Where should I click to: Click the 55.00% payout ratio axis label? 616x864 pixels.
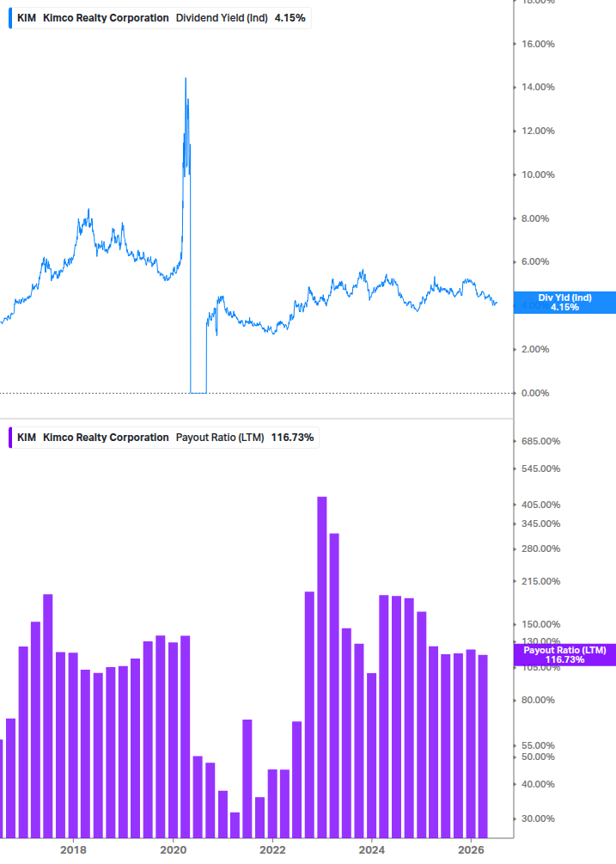pos(538,745)
